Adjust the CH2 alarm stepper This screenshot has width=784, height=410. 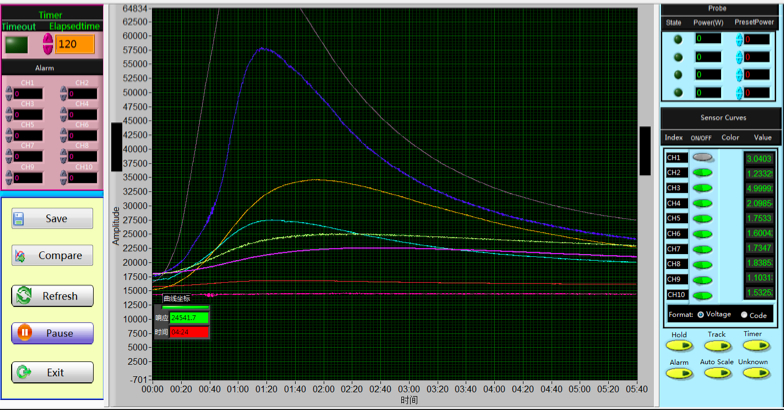coord(64,94)
